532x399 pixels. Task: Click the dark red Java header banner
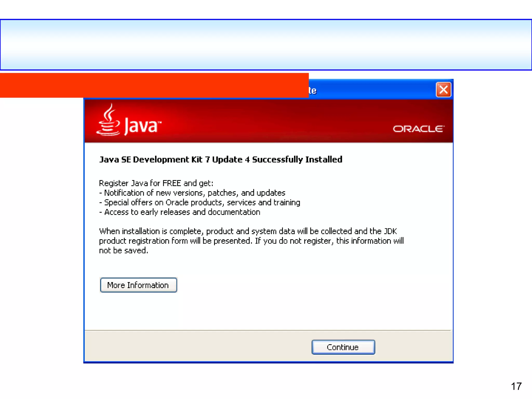tap(269, 121)
